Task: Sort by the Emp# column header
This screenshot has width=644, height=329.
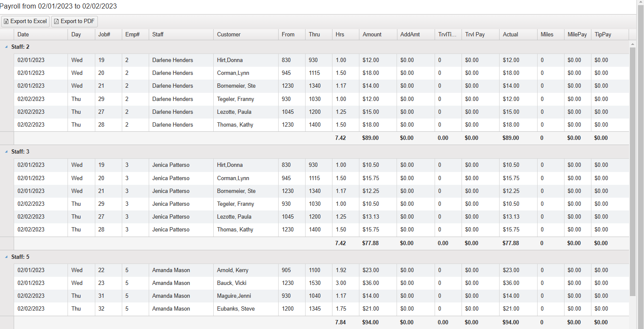Action: coord(135,35)
